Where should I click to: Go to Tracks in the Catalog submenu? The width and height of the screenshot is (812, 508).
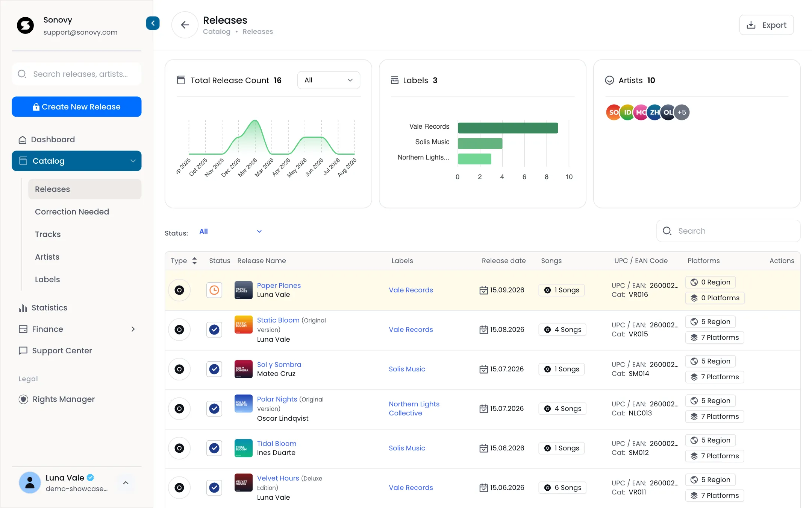click(48, 234)
